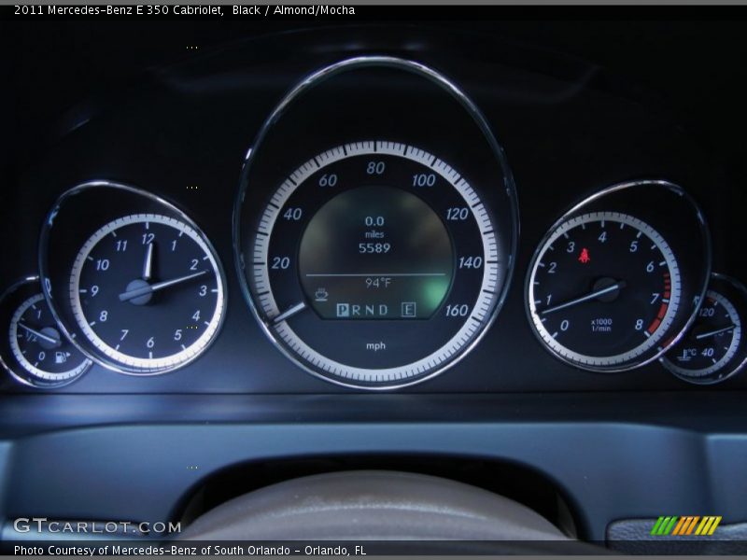Click the red seatbelt warning icon
This screenshot has width=747, height=560.
pos(585,255)
